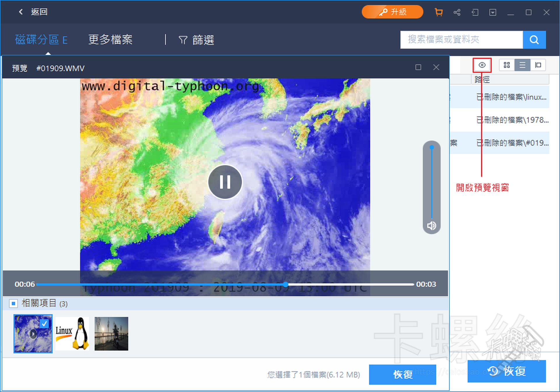Switch to 更多檔案 tab

pos(110,40)
